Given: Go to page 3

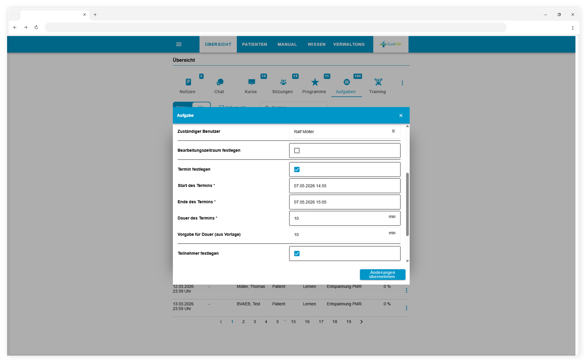Looking at the screenshot, I should pyautogui.click(x=255, y=322).
